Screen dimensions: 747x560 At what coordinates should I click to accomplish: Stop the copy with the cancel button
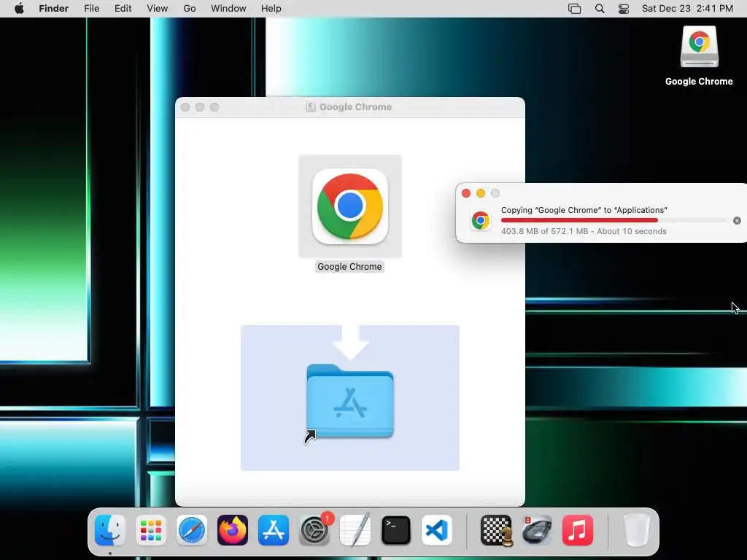(x=737, y=220)
